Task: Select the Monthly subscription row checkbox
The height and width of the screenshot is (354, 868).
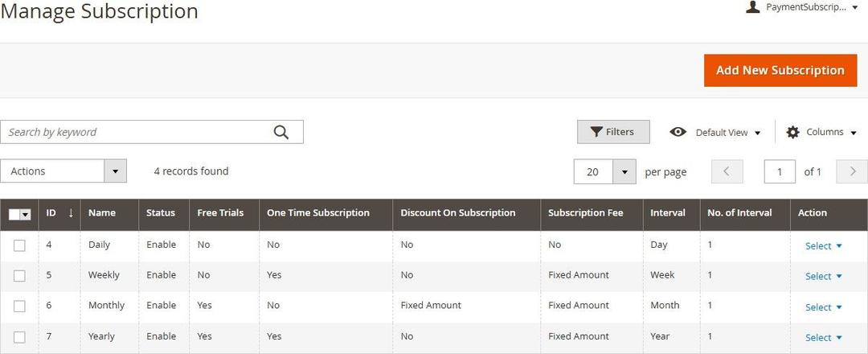Action: [x=19, y=307]
